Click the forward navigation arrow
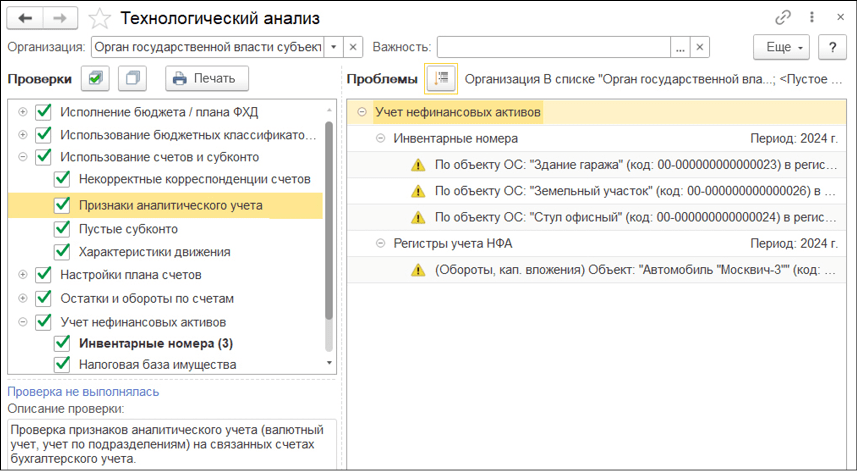The width and height of the screenshot is (857, 471). pyautogui.click(x=59, y=18)
